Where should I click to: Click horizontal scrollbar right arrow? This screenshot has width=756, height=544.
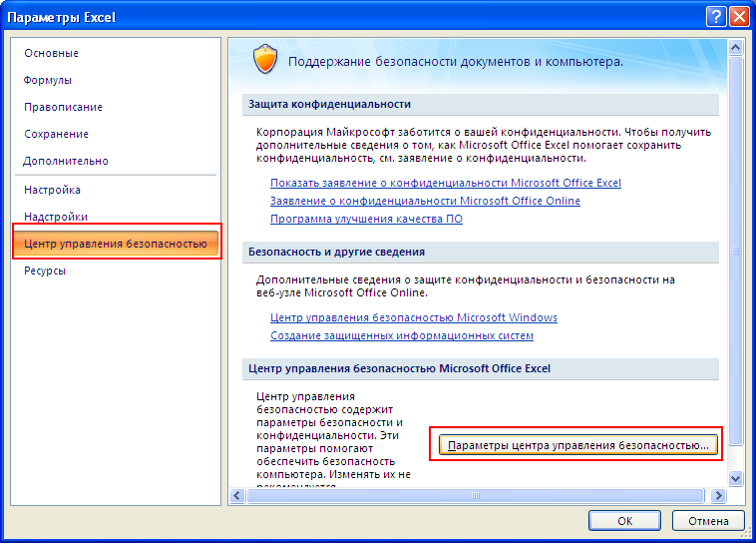pos(718,496)
